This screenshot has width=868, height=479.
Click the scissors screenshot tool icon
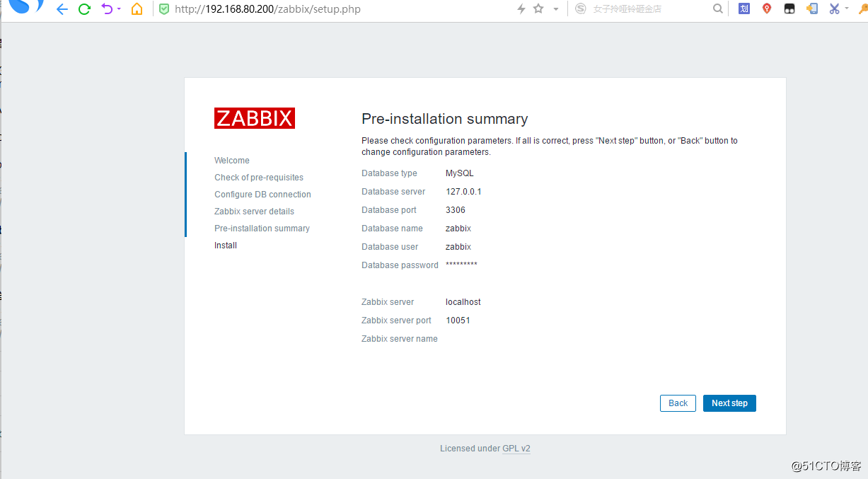click(835, 9)
